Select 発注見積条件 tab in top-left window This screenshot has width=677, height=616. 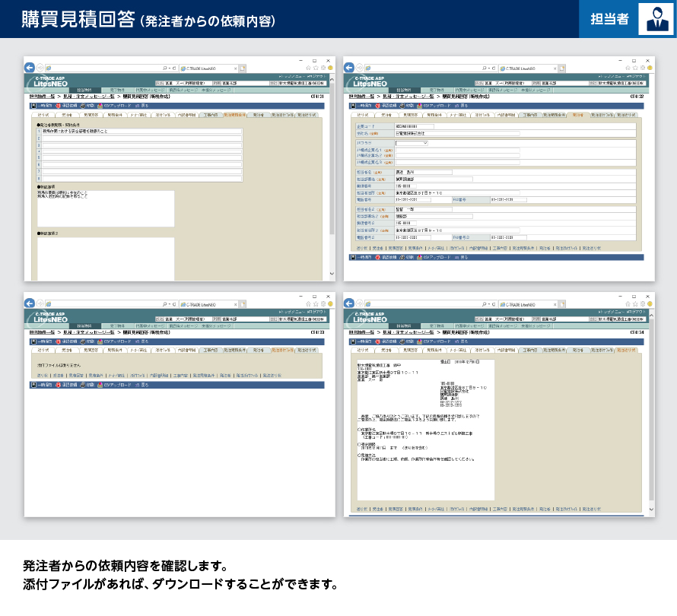coord(235,114)
